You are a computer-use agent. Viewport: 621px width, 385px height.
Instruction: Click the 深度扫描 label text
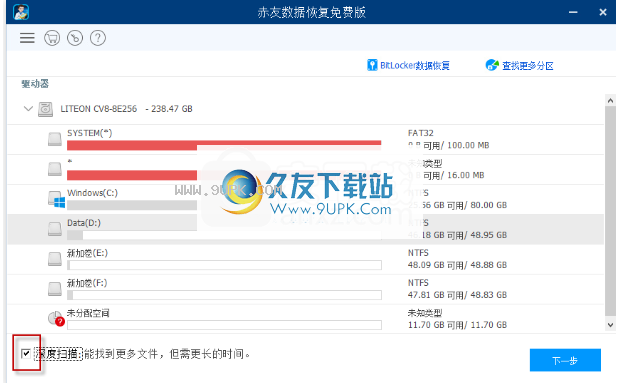(x=58, y=354)
